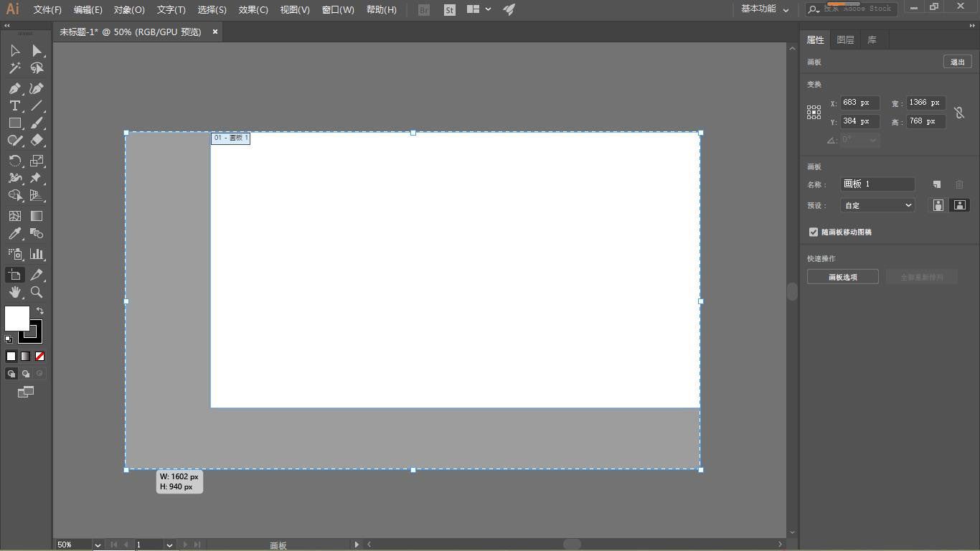Image resolution: width=980 pixels, height=551 pixels.
Task: Expand the 基本功能 workspace switcher
Action: pyautogui.click(x=764, y=9)
